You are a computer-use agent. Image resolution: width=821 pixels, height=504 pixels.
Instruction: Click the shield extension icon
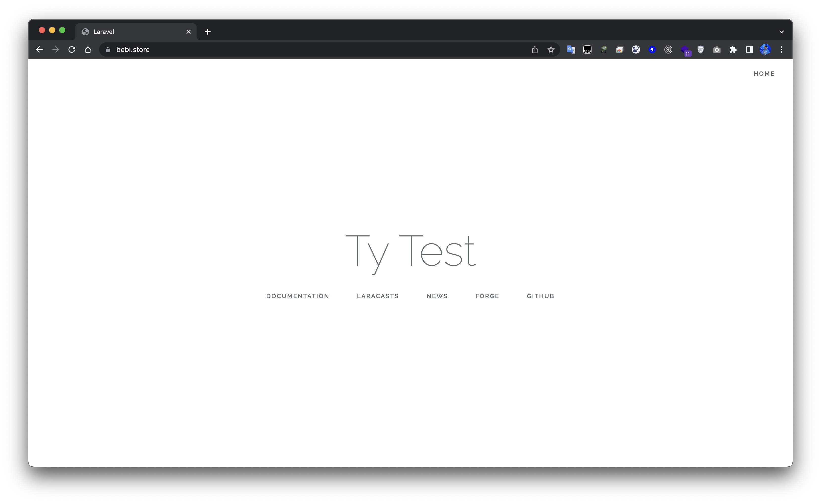pos(701,50)
